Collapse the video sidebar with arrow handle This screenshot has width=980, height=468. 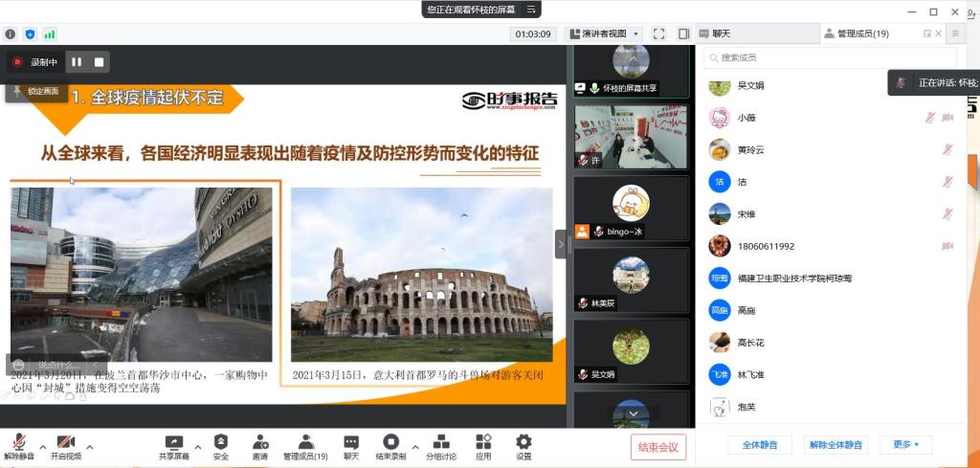point(561,244)
